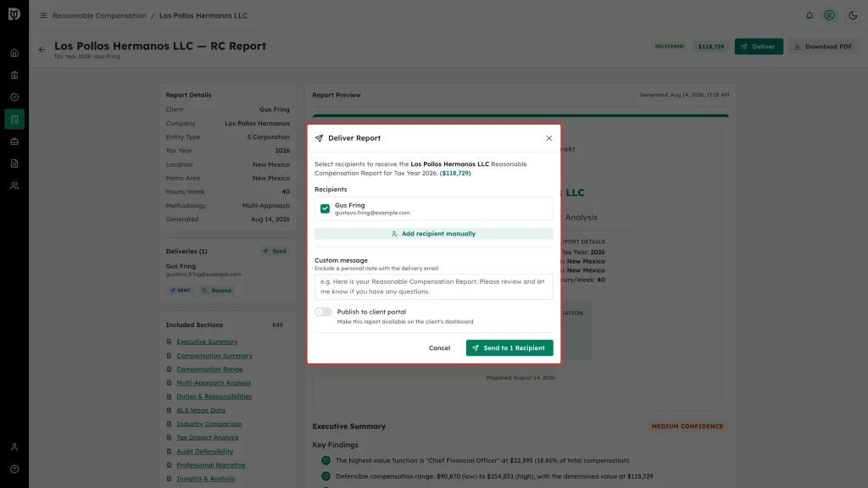Edit the Included Sections list

277,324
